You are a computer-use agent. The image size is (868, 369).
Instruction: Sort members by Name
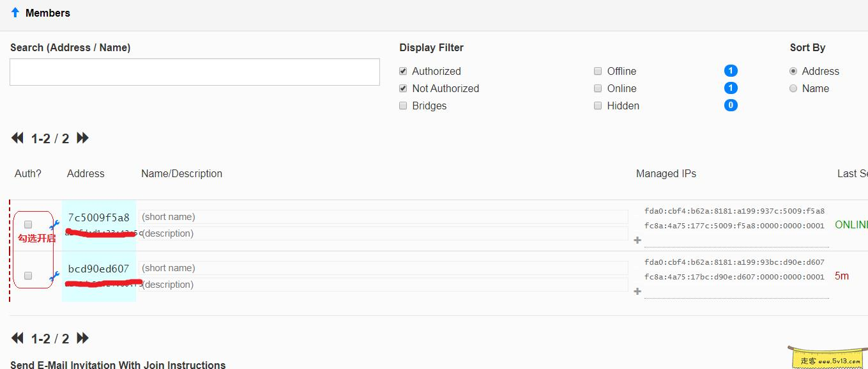(x=793, y=88)
